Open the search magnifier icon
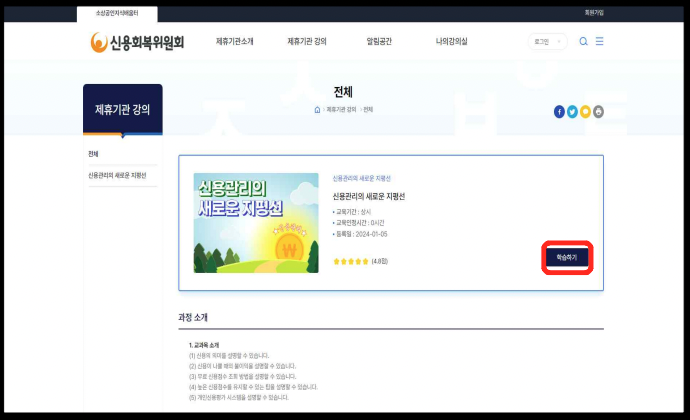 (x=584, y=42)
